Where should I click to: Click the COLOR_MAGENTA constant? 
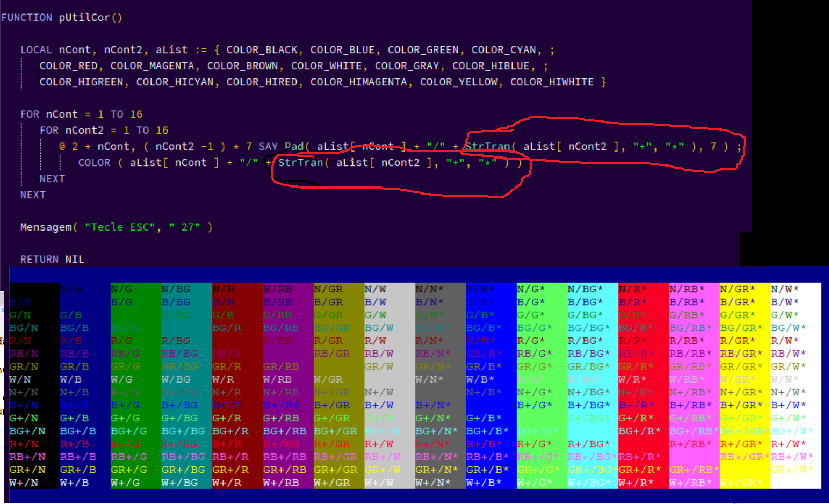pyautogui.click(x=152, y=66)
